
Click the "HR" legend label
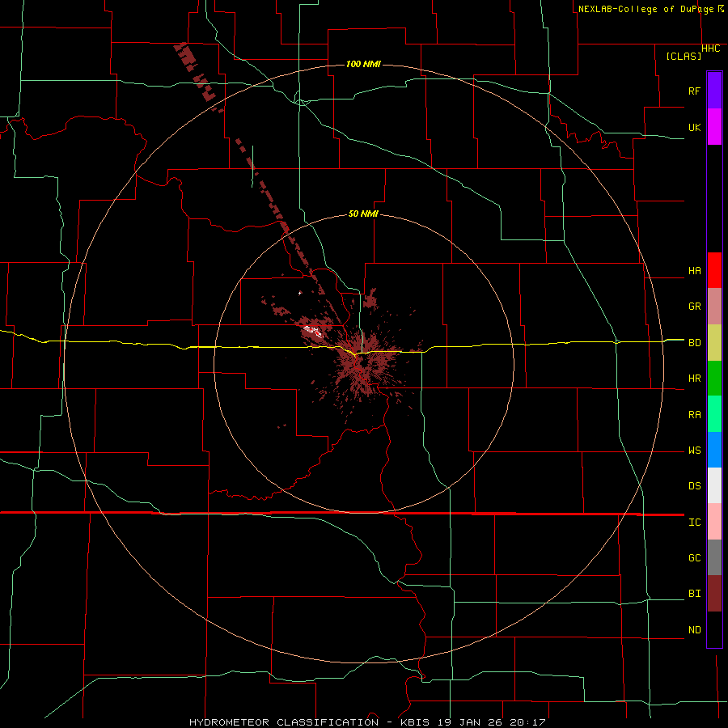tap(694, 379)
